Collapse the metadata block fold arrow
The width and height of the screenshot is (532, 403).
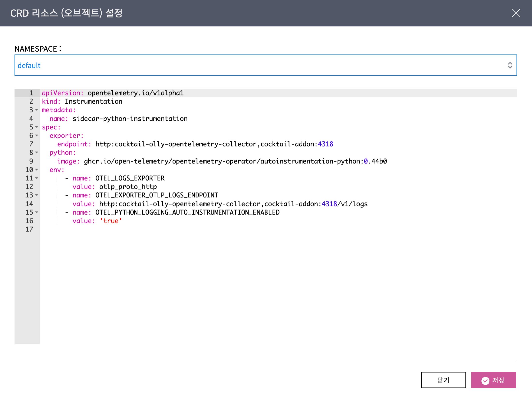pos(37,110)
